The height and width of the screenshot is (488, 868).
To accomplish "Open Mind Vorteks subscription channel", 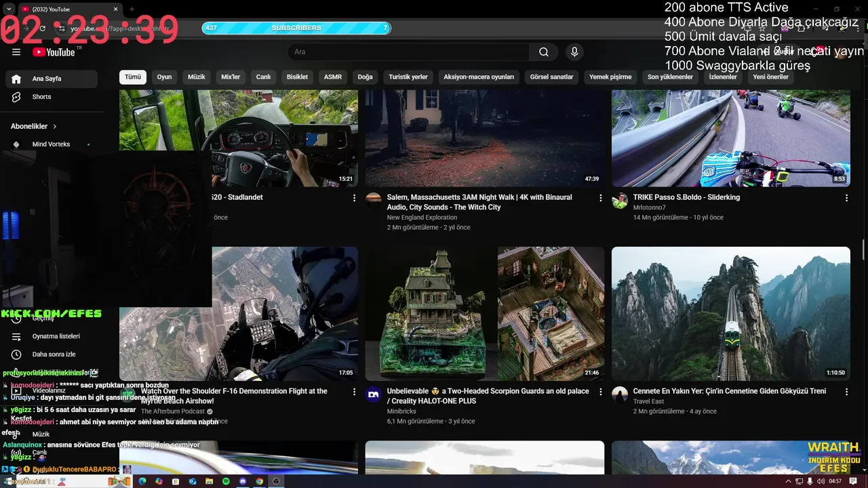I will (52, 144).
